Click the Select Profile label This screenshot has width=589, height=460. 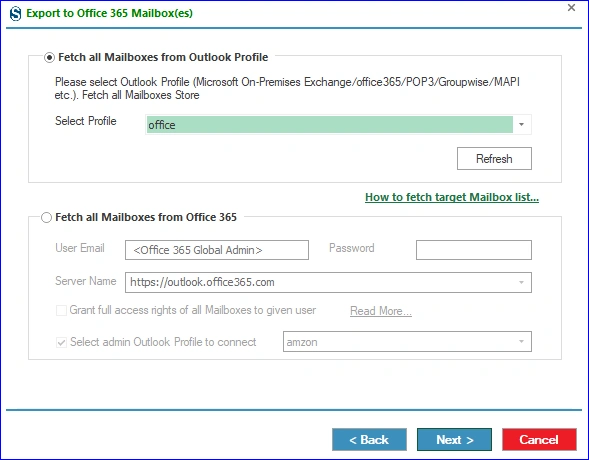coord(86,121)
